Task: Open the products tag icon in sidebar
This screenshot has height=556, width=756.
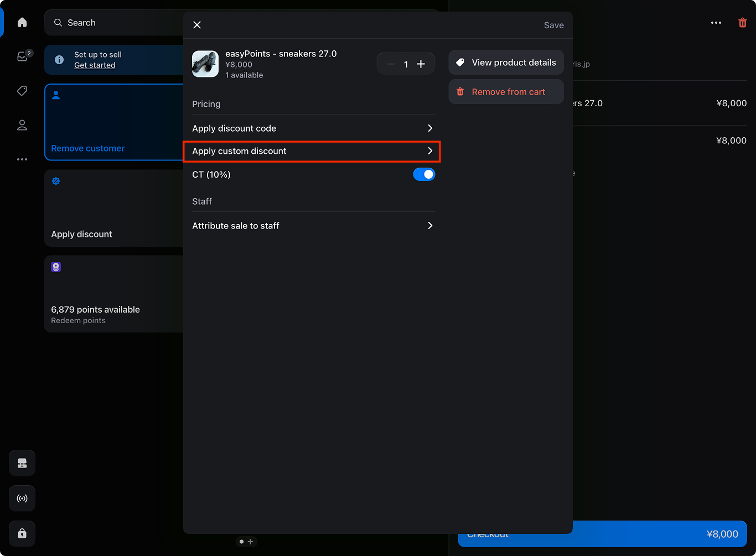Action: [22, 91]
